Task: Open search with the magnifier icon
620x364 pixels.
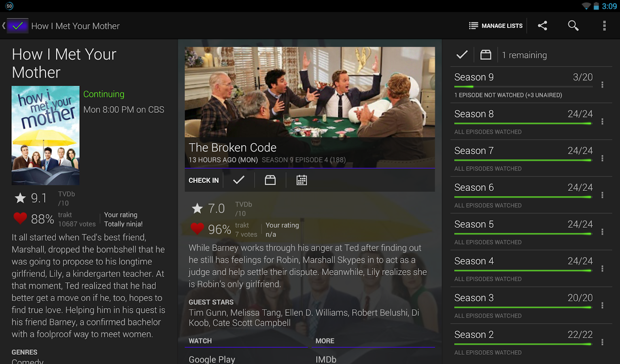Action: pyautogui.click(x=573, y=26)
